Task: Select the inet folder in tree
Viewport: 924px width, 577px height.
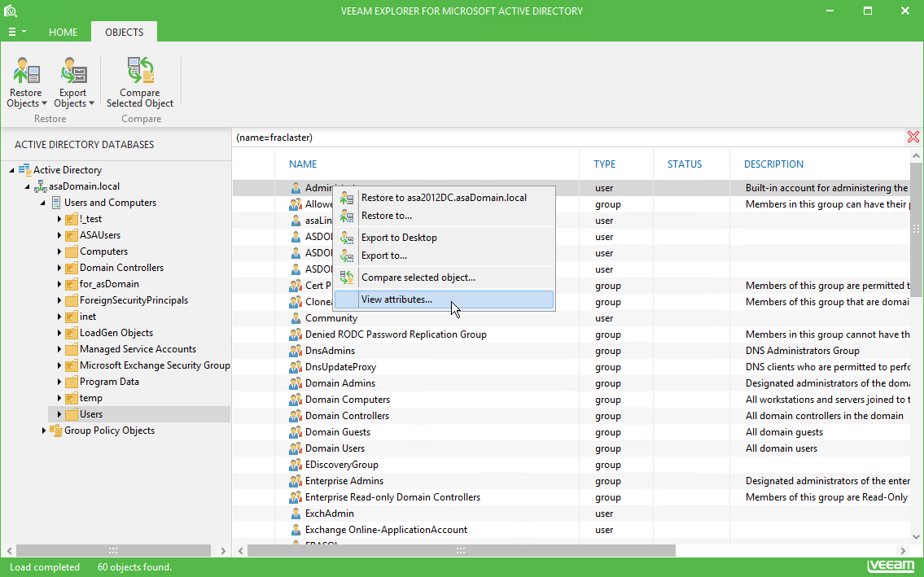Action: (x=88, y=317)
